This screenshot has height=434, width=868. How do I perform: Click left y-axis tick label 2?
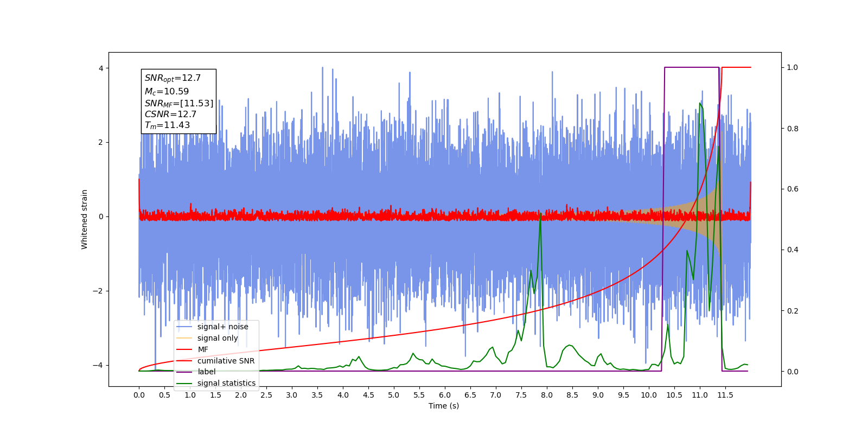(x=101, y=143)
